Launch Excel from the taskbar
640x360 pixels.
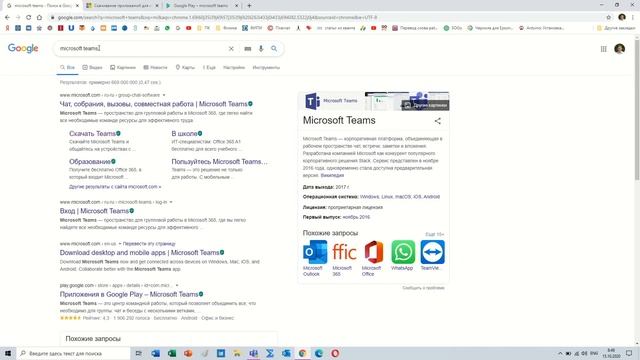[x=172, y=353]
